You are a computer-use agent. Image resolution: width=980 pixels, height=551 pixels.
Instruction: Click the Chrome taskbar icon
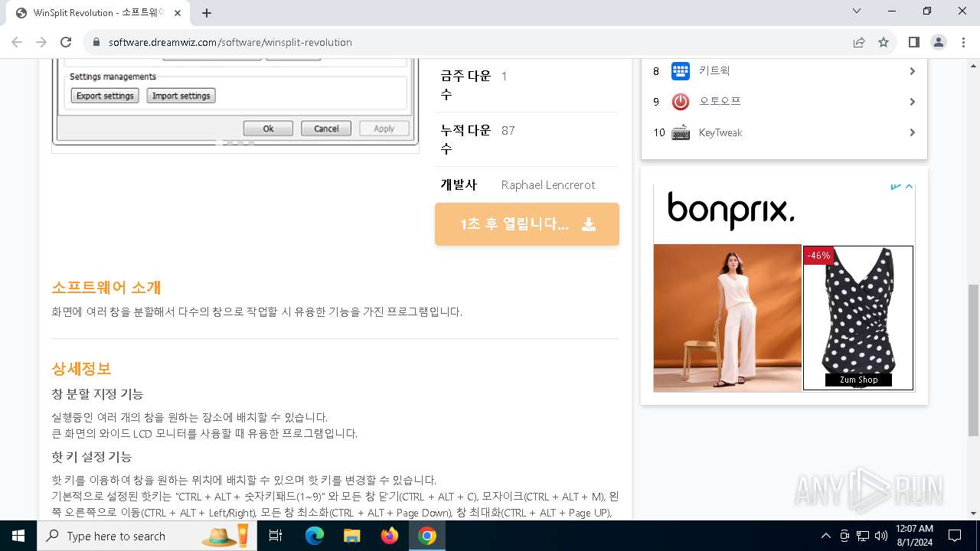point(427,536)
